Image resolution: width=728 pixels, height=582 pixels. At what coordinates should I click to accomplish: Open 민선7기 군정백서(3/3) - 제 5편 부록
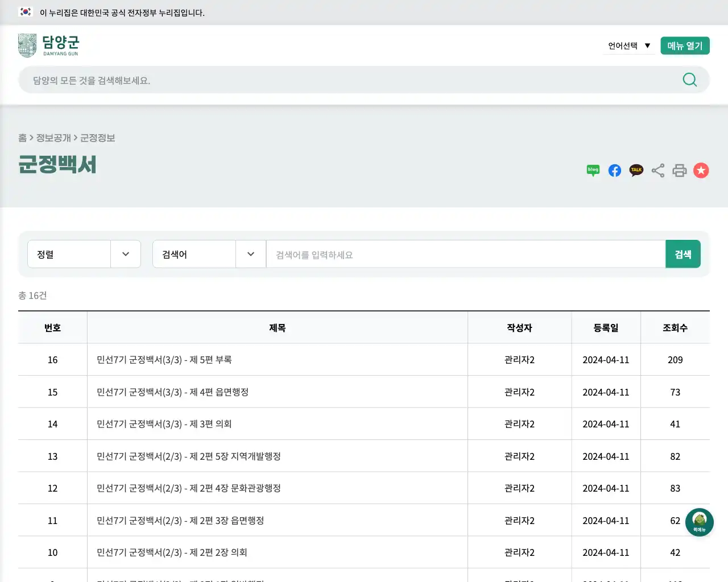coord(166,359)
